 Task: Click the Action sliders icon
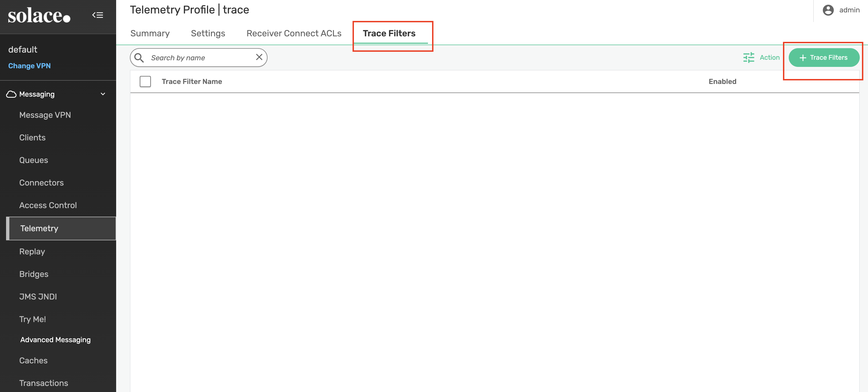pyautogui.click(x=748, y=58)
